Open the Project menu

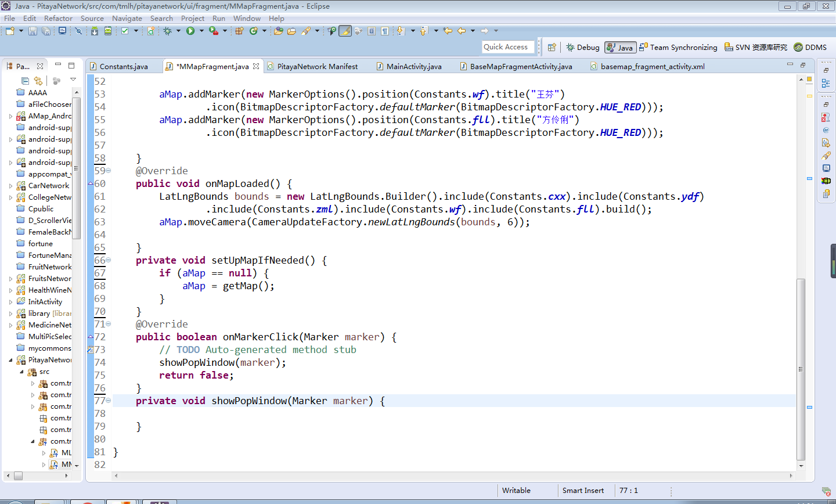coord(193,18)
